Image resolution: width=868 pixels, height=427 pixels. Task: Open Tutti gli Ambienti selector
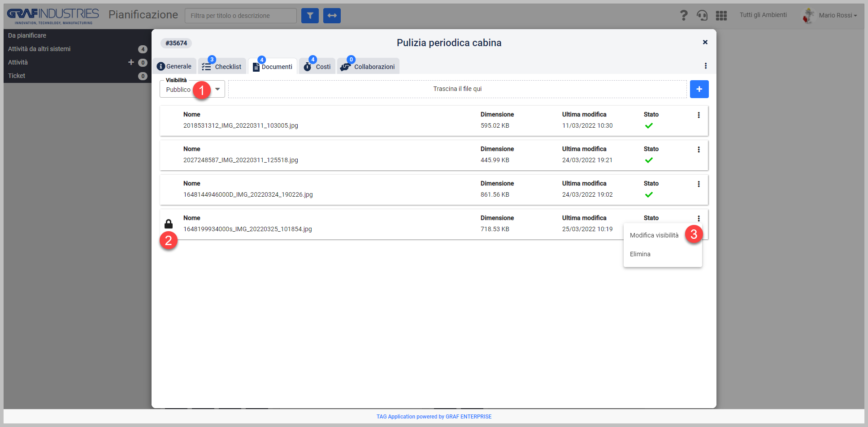(763, 15)
